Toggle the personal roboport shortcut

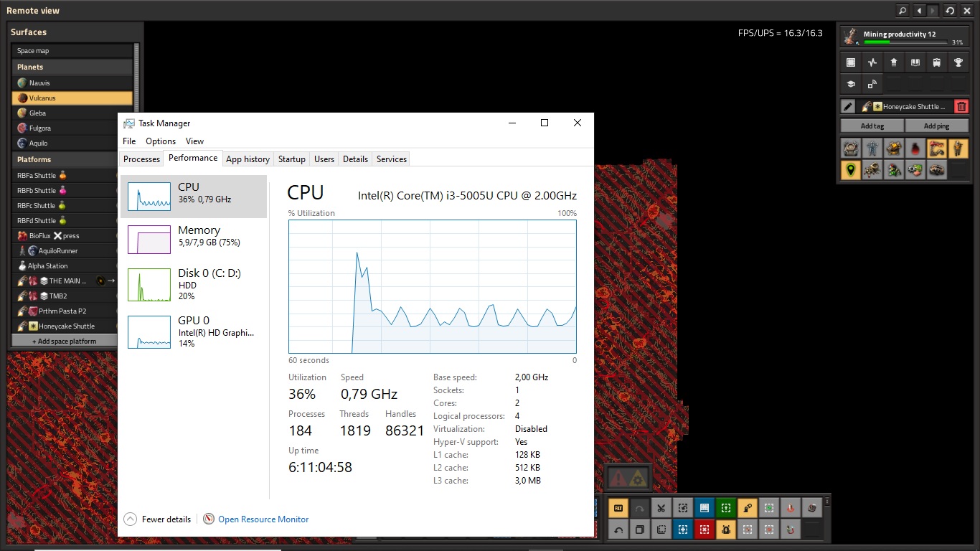(725, 530)
